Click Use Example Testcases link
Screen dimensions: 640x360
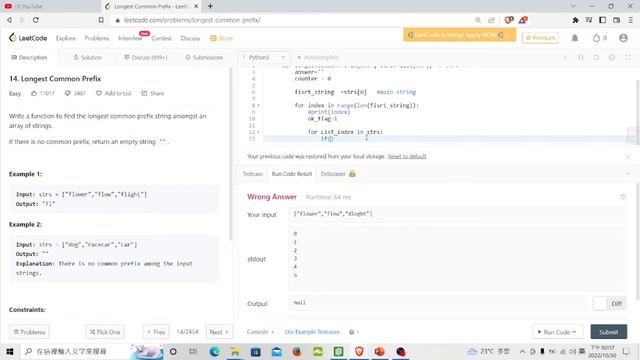click(312, 332)
